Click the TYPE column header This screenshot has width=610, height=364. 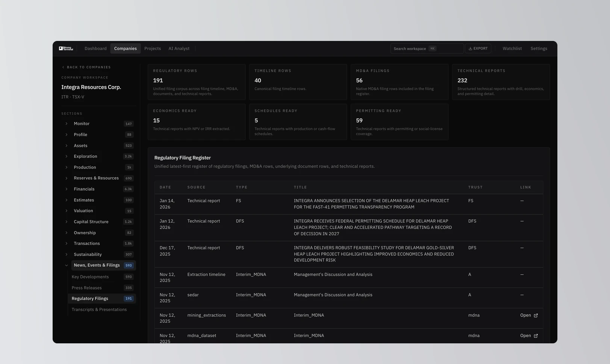242,187
